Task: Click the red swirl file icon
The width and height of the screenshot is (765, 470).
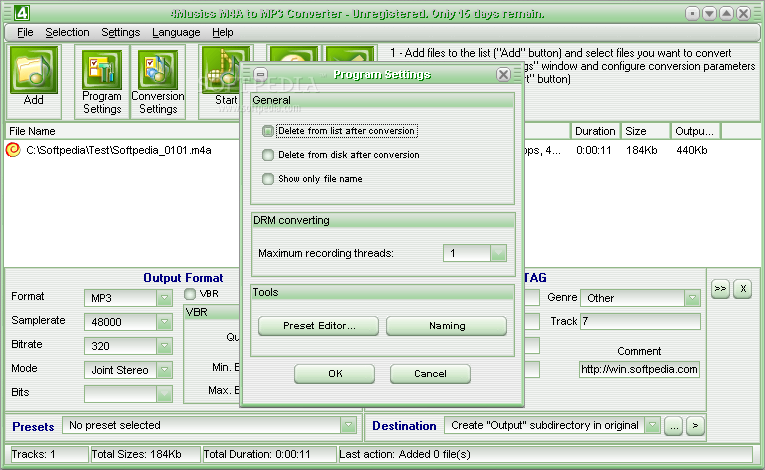Action: [13, 150]
